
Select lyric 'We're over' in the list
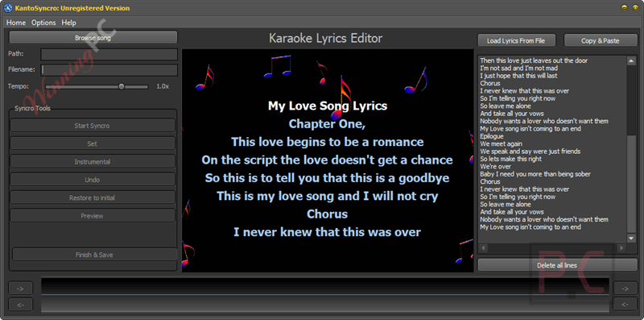click(x=495, y=167)
